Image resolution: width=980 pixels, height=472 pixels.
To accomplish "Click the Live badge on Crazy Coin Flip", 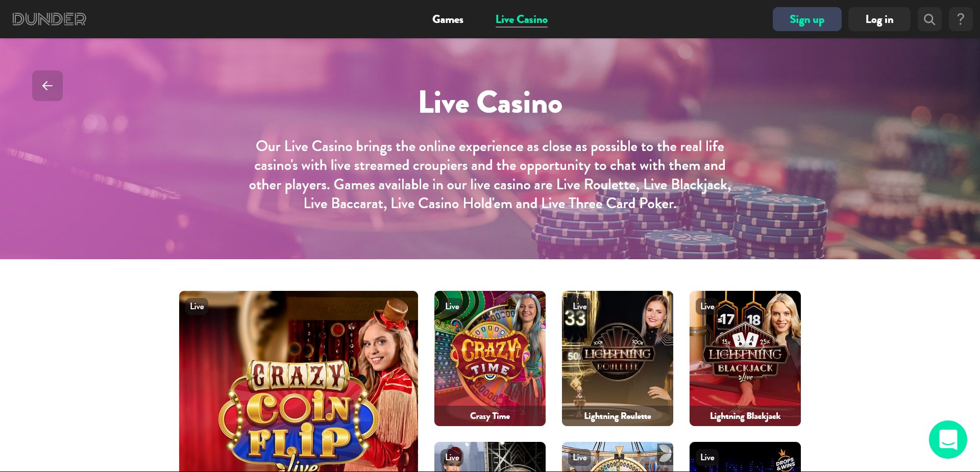I will click(197, 306).
